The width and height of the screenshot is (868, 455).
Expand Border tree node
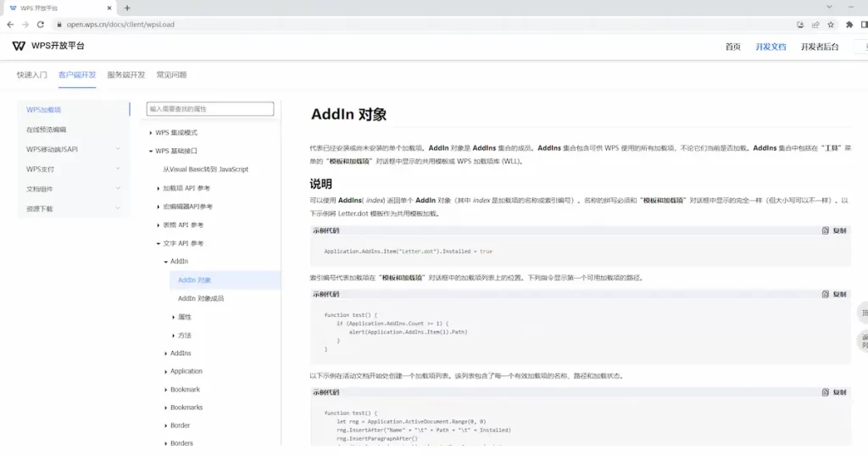coord(165,425)
